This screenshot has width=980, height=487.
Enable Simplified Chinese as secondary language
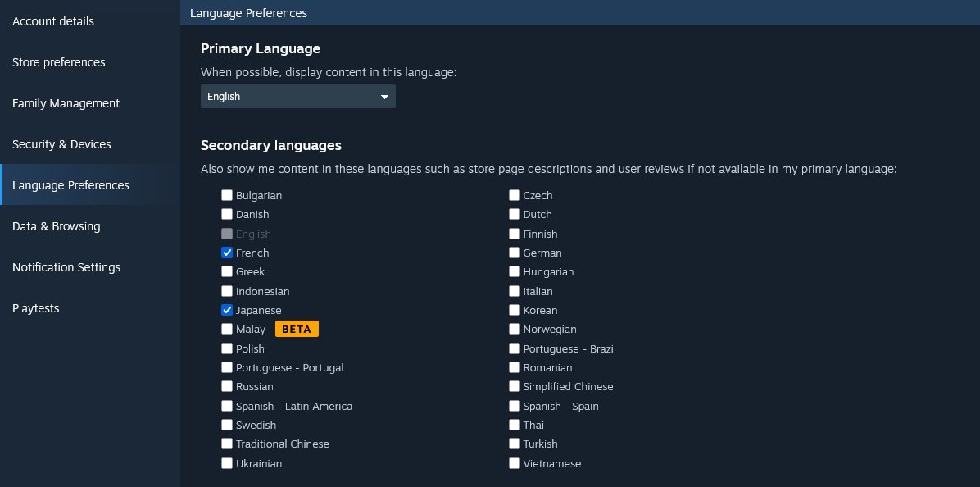pos(515,386)
